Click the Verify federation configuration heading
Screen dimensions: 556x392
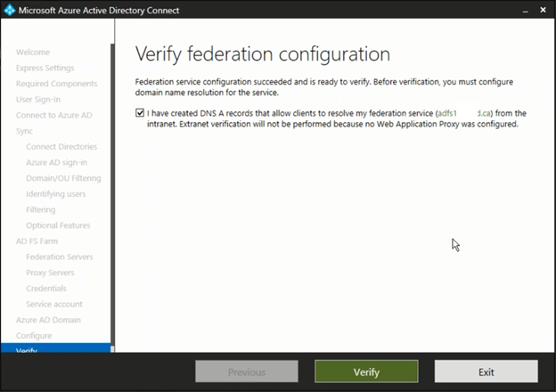pos(262,54)
